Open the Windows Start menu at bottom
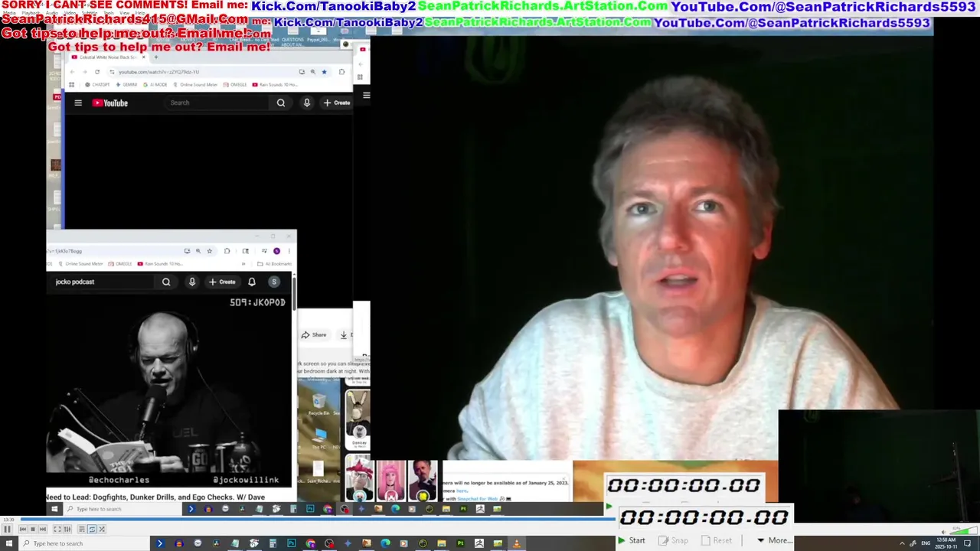Viewport: 980px width, 551px height. 8,543
